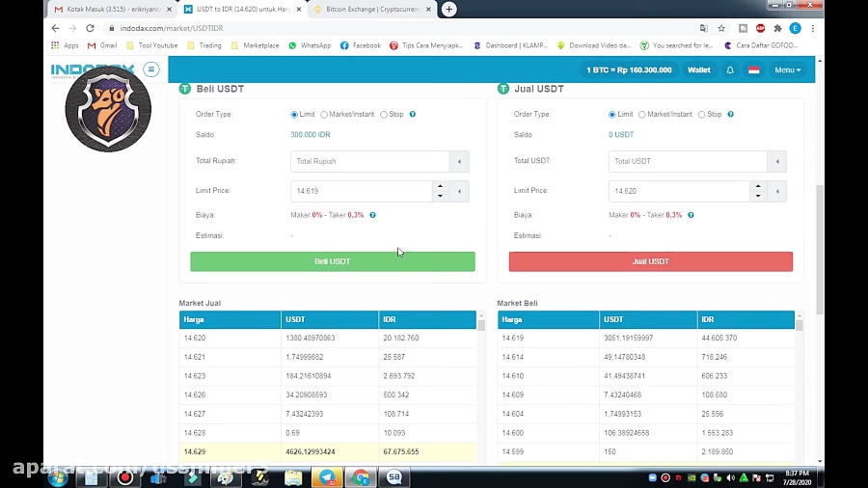Image resolution: width=868 pixels, height=488 pixels.
Task: Click the Windows Start button
Action: point(58,477)
